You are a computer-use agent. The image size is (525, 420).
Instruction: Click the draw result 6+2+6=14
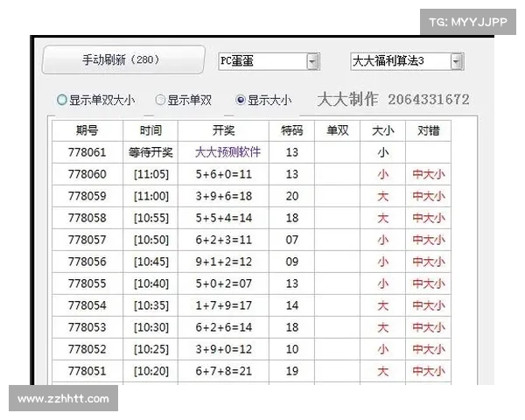tap(223, 327)
